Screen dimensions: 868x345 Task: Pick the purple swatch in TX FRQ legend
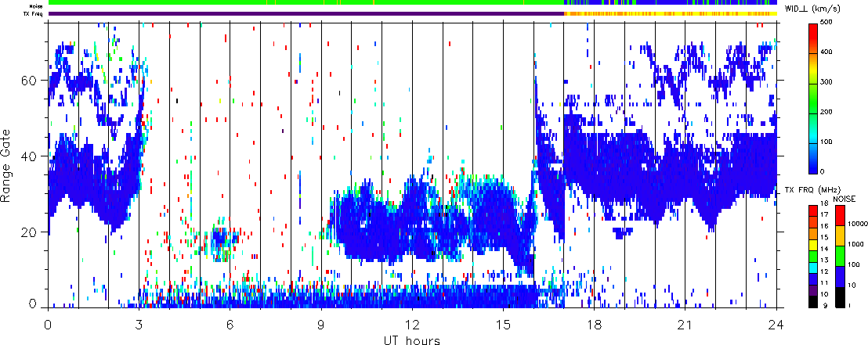[x=813, y=290]
